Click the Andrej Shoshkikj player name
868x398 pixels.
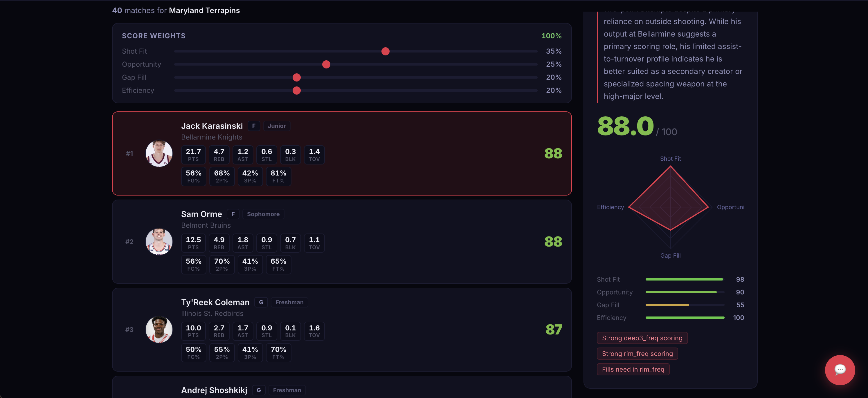click(x=214, y=390)
